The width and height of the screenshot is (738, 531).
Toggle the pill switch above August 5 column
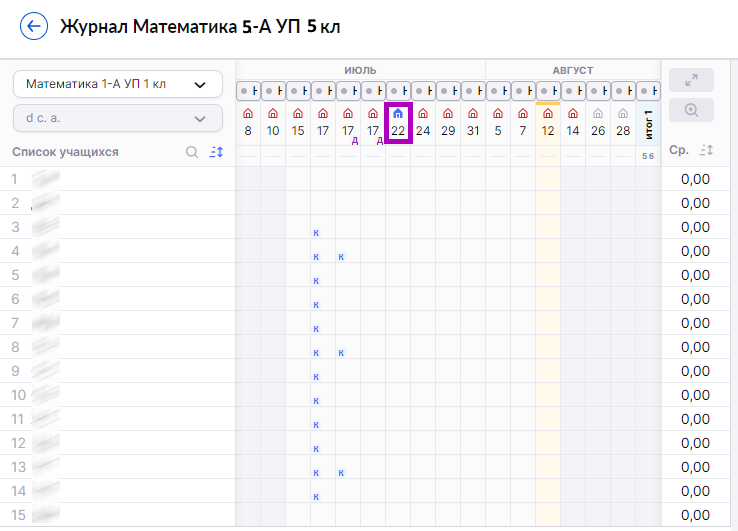tap(498, 91)
